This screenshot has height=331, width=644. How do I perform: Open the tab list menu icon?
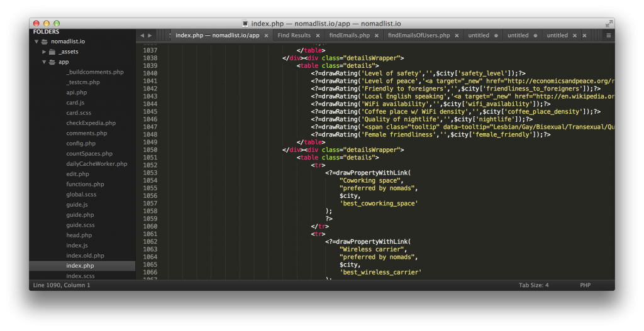pos(608,36)
